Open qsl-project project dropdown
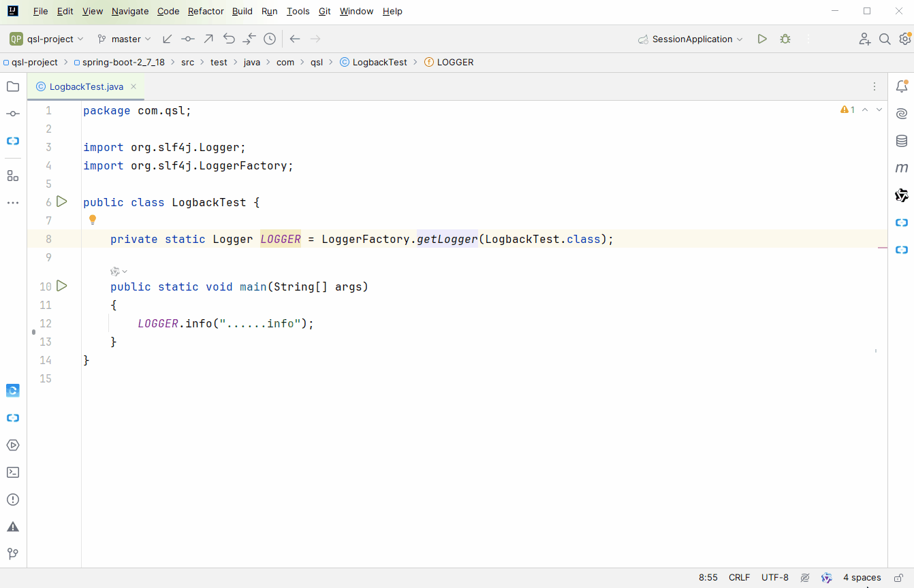 coord(47,39)
